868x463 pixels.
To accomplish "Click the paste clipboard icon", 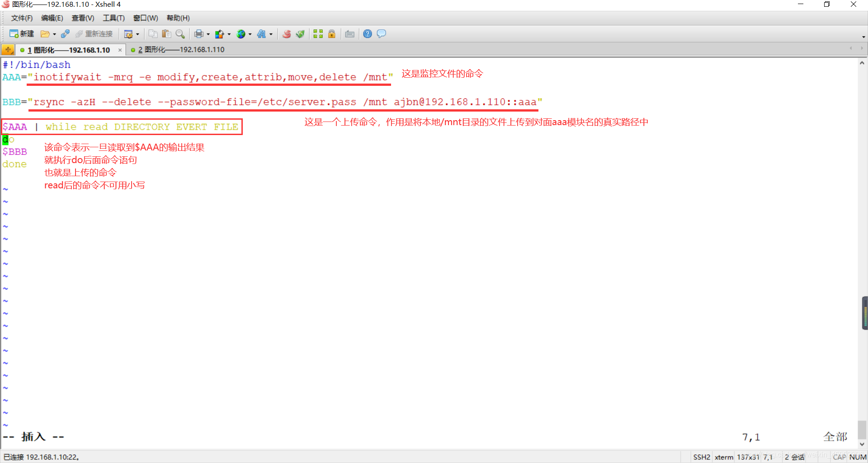I will pyautogui.click(x=166, y=34).
